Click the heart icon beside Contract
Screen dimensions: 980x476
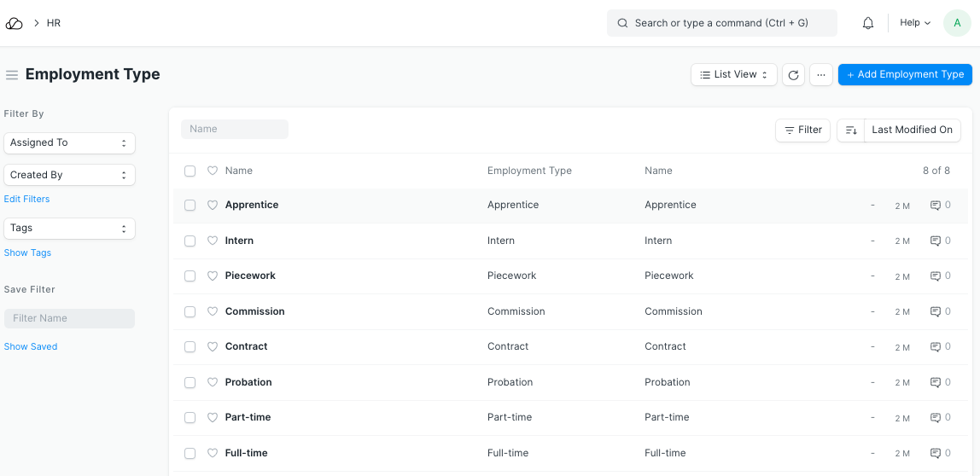(x=213, y=347)
